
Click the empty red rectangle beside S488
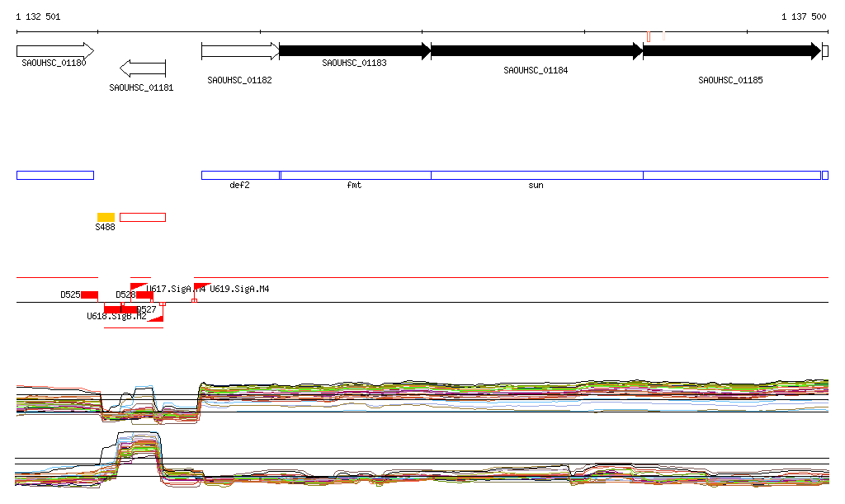click(x=143, y=217)
